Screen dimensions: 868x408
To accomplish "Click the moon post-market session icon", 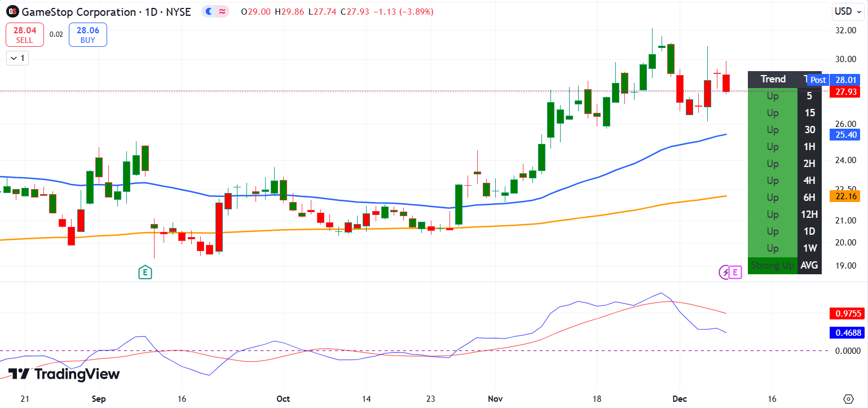I will tap(210, 11).
